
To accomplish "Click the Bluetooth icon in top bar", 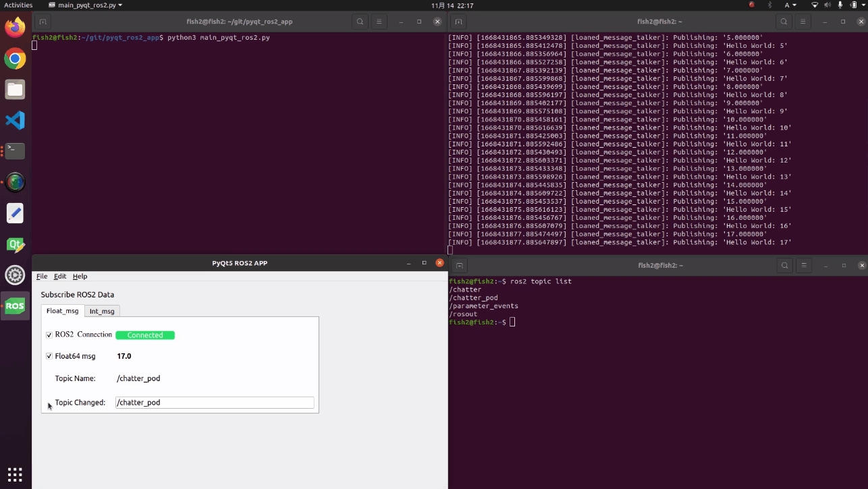I will (x=769, y=5).
